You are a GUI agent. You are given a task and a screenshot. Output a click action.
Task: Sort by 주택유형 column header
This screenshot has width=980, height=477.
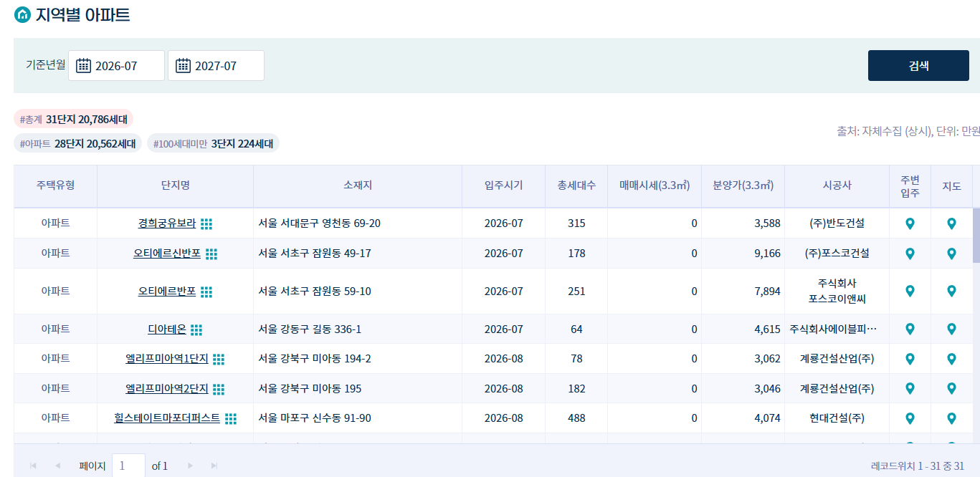55,185
